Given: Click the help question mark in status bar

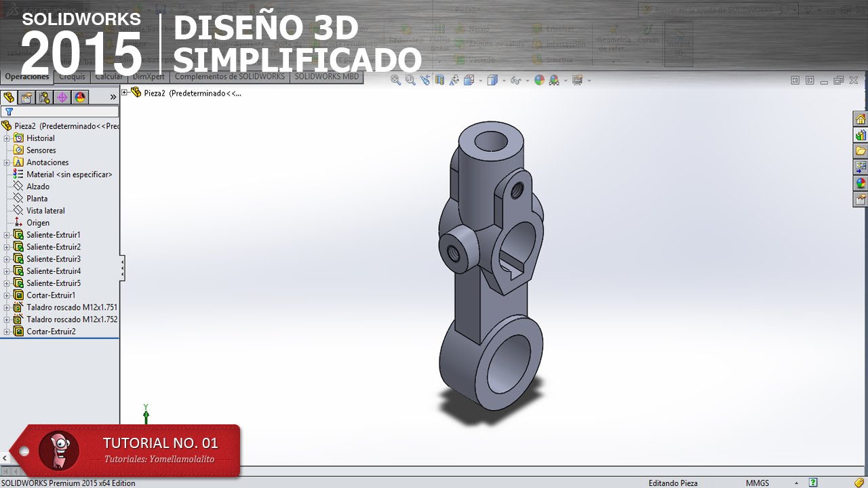Looking at the screenshot, I should [x=813, y=483].
